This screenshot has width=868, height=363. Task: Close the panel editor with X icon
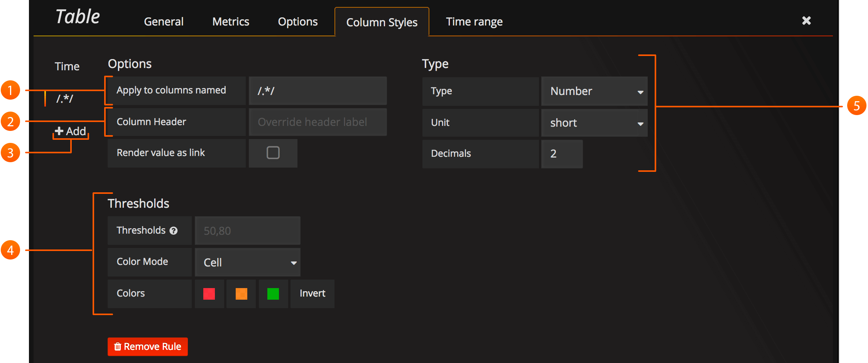click(806, 20)
